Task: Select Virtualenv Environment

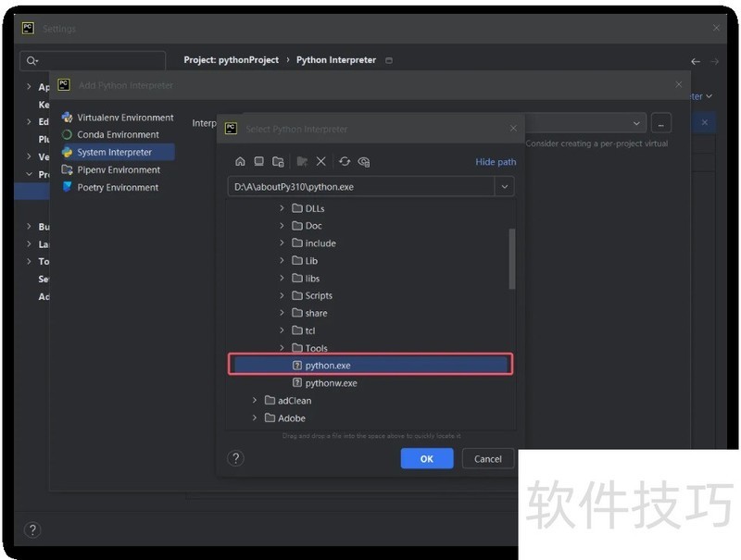Action: (x=125, y=118)
